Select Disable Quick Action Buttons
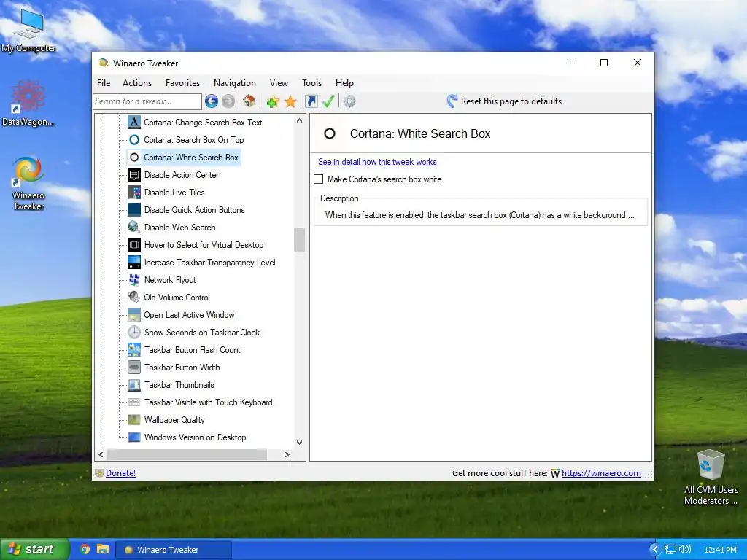The height and width of the screenshot is (560, 747). click(194, 210)
